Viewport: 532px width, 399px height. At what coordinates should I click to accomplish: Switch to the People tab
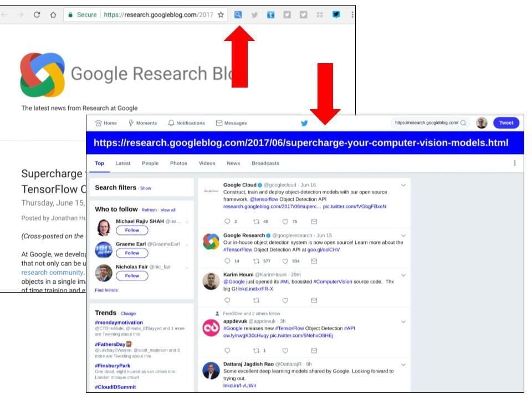click(150, 163)
